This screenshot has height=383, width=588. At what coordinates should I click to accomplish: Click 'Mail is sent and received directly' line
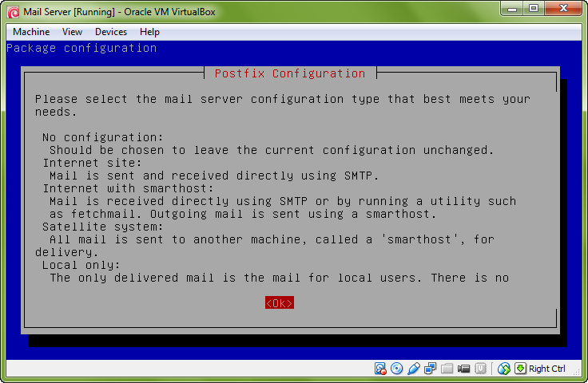(x=214, y=176)
